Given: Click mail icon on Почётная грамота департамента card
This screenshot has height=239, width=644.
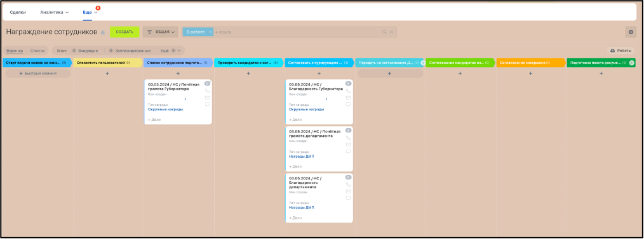Looking at the screenshot, I should [x=348, y=145].
